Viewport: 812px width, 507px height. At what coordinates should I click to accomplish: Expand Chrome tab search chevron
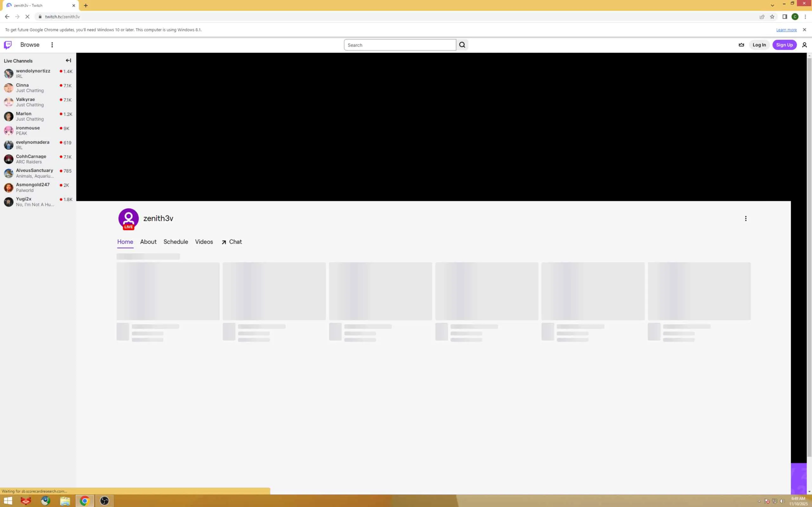point(772,5)
